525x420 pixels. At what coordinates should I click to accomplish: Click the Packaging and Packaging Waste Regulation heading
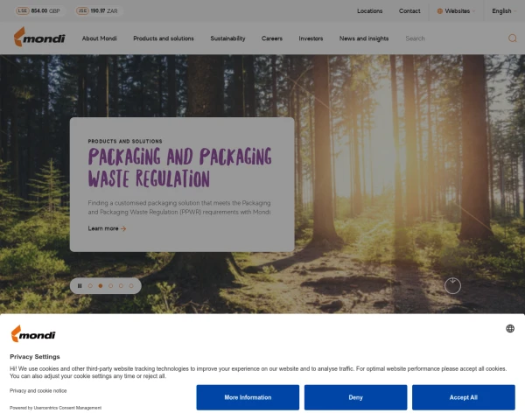point(179,167)
